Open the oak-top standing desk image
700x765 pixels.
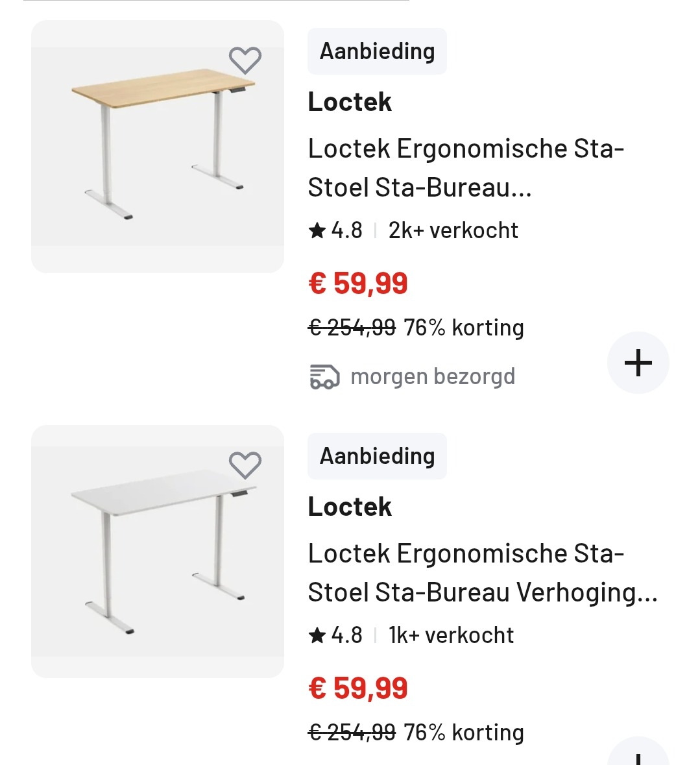[158, 147]
